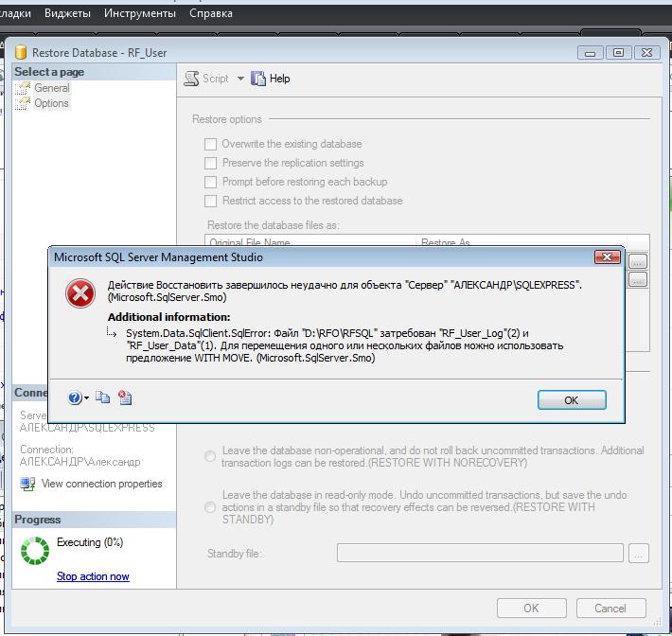Browse for standby file with ellipsis button

[x=639, y=554]
